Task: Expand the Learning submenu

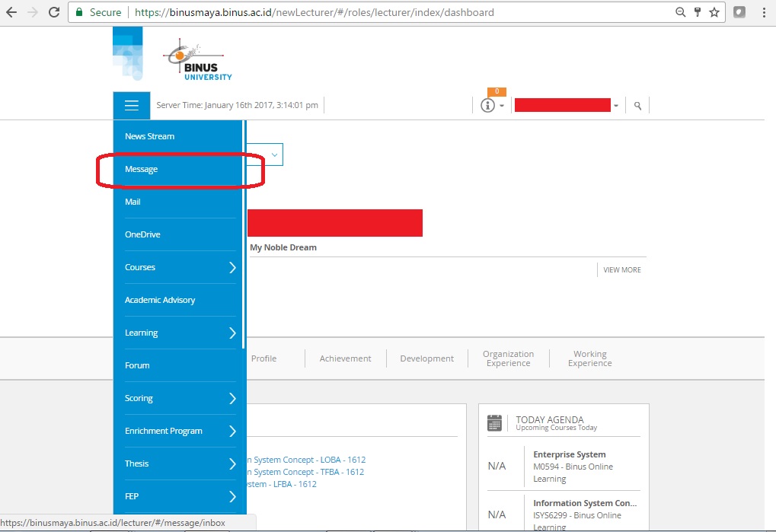Action: coord(232,333)
